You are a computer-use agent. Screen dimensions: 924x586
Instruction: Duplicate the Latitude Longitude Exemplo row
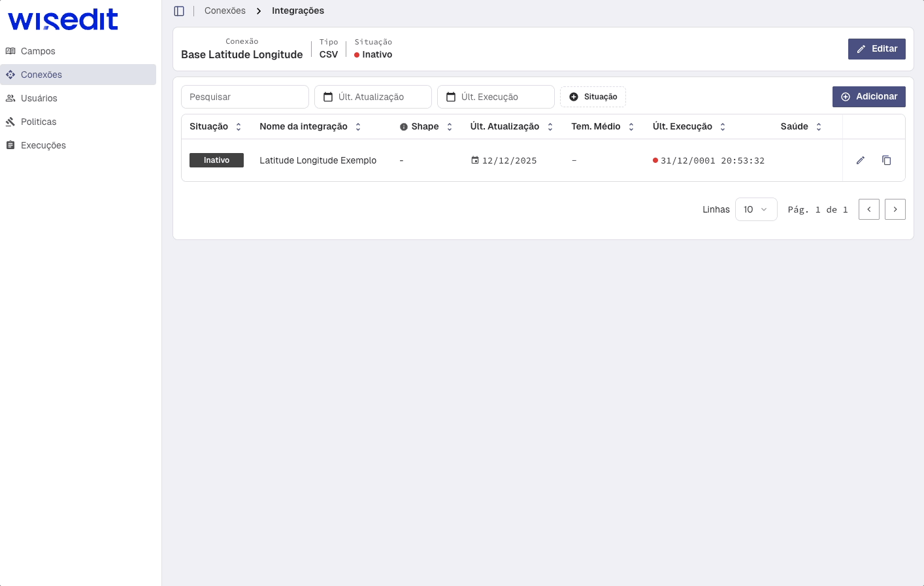886,160
